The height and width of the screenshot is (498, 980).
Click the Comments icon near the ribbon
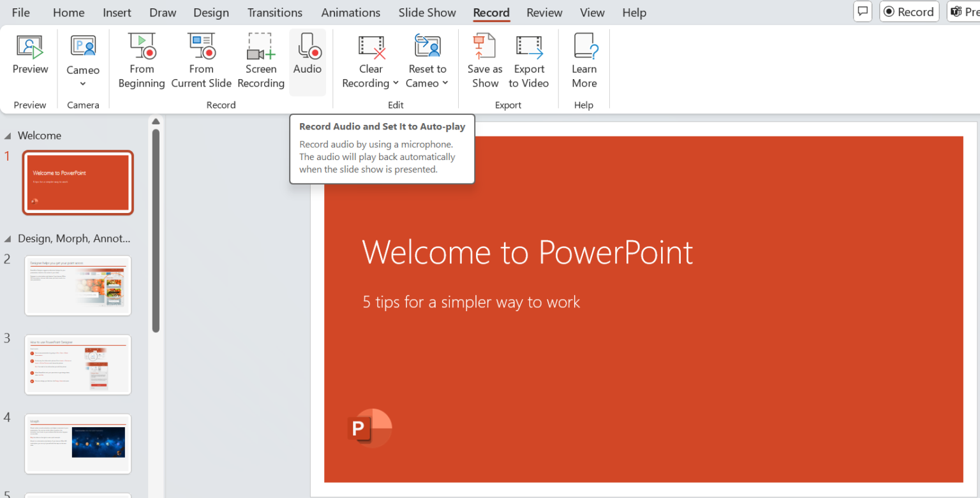(x=863, y=11)
